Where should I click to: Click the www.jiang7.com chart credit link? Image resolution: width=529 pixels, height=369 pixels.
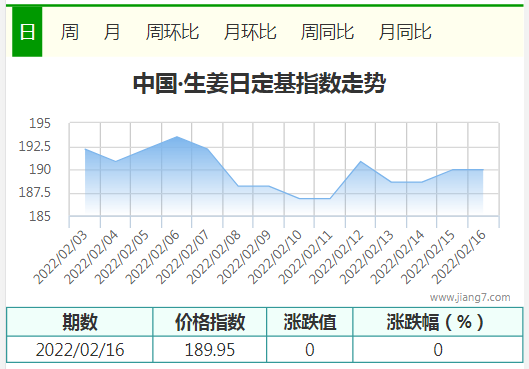(470, 297)
